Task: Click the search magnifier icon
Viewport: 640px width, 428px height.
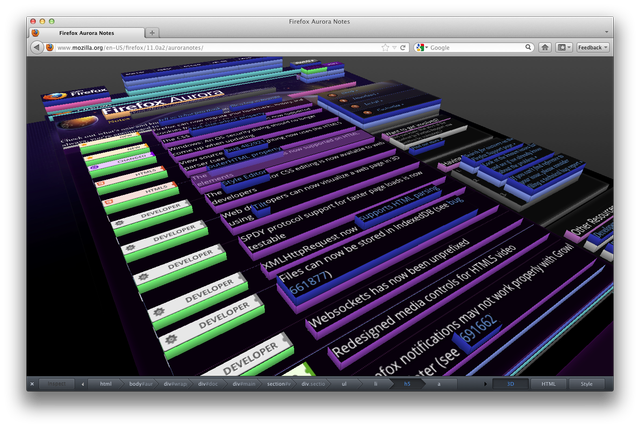Action: pos(528,47)
